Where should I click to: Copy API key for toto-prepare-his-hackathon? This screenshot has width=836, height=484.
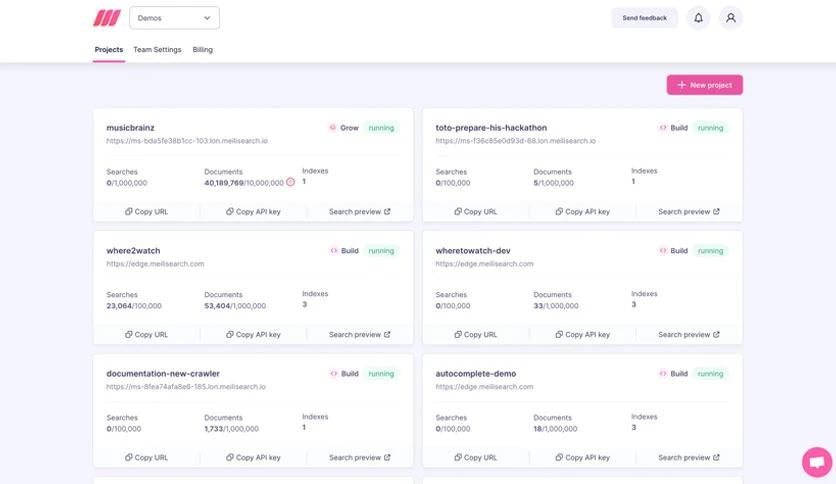[582, 212]
